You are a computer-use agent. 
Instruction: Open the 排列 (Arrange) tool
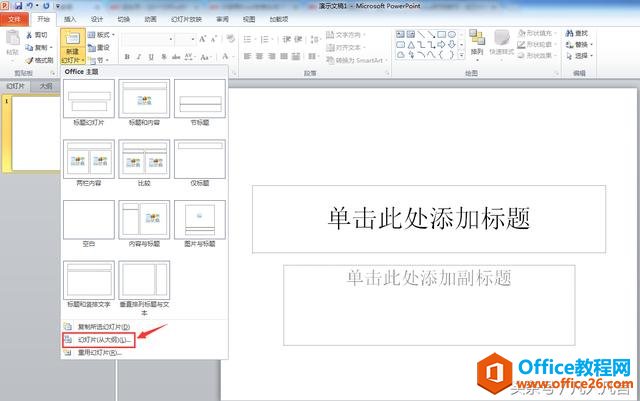476,44
